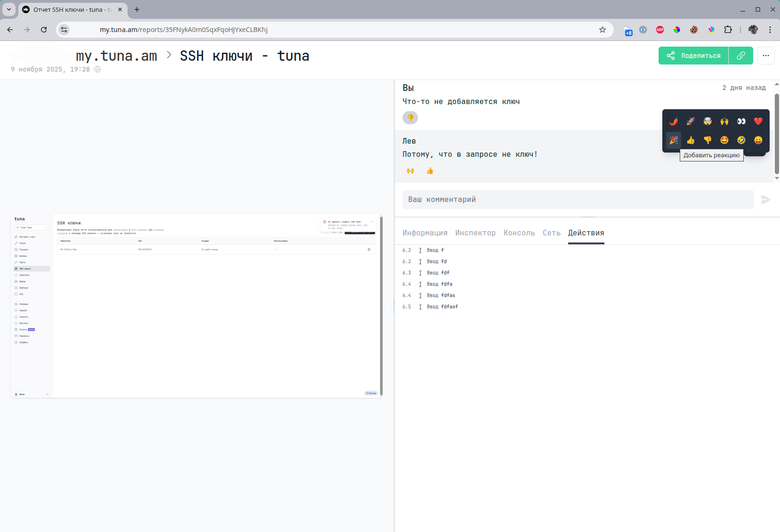Select the red heart emoji reaction
The image size is (780, 532).
(x=758, y=121)
